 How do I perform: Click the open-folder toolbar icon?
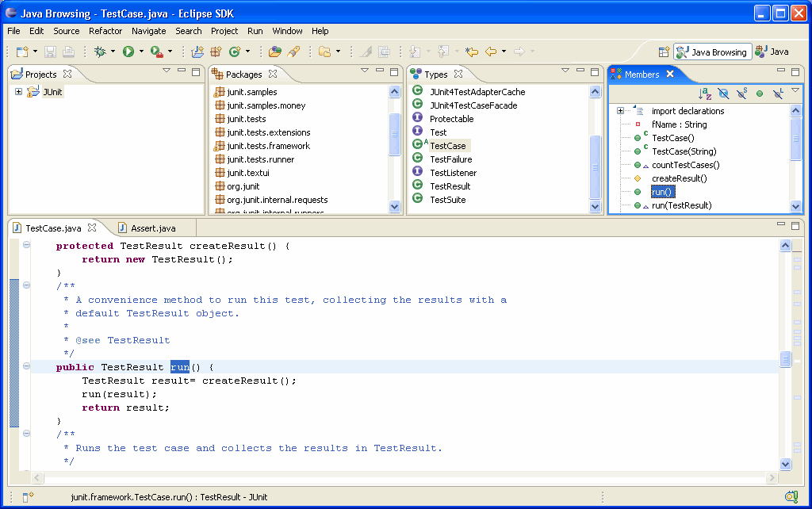324,52
